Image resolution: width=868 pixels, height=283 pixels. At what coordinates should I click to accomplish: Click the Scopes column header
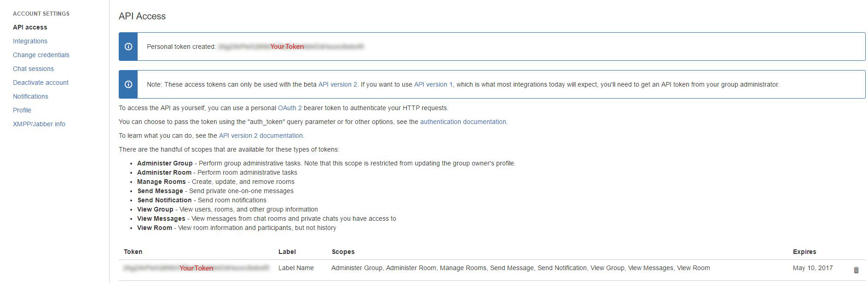343,252
